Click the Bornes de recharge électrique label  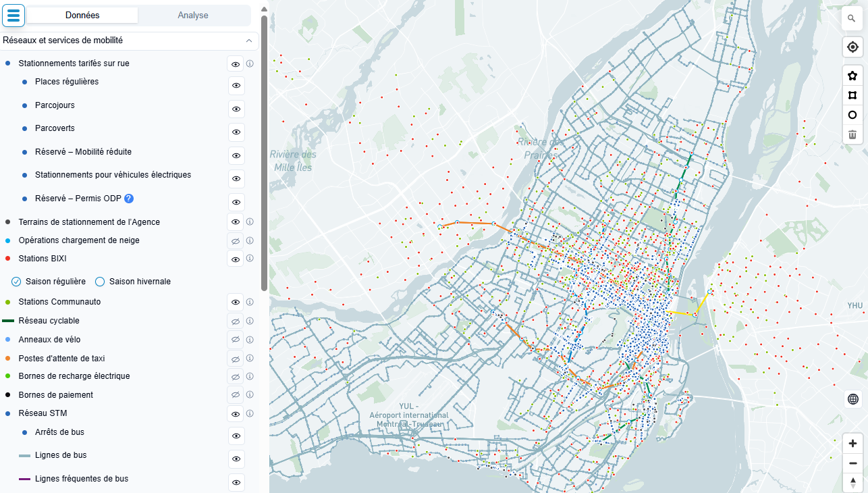point(74,376)
